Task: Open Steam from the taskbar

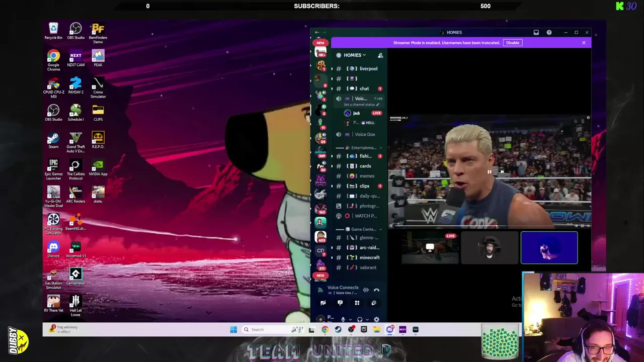Action: pos(338,330)
